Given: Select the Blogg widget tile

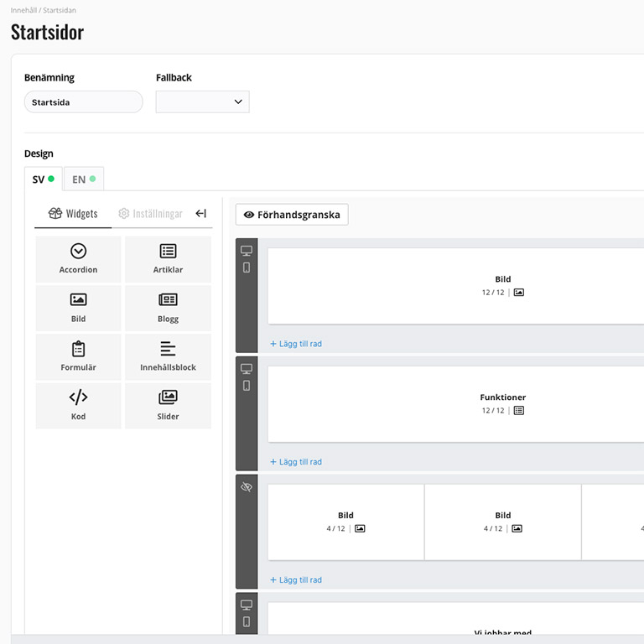Looking at the screenshot, I should (x=168, y=308).
